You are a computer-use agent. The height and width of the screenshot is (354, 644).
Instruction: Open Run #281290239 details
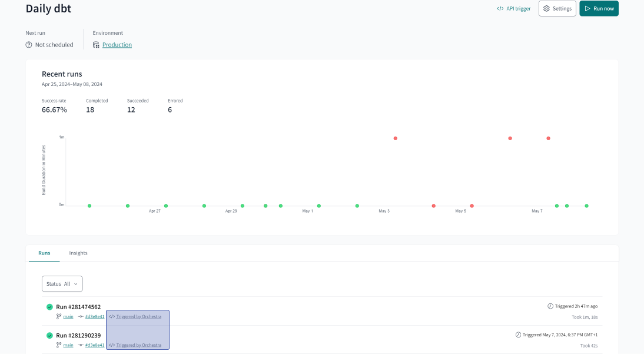(78, 336)
